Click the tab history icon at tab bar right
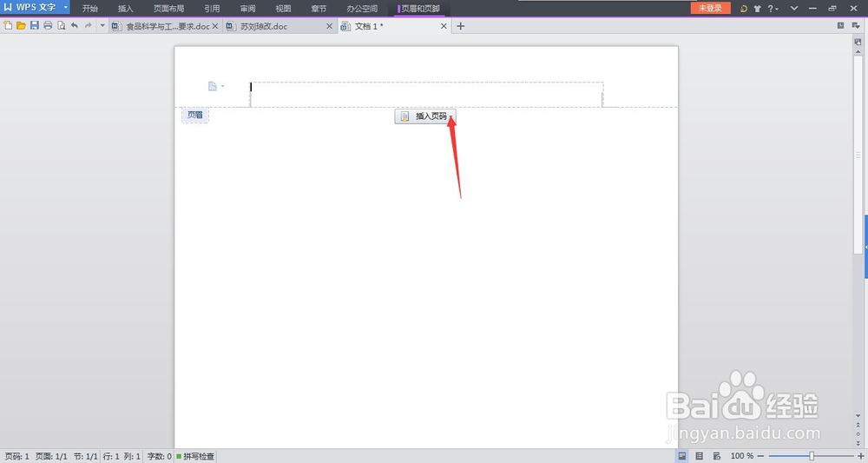This screenshot has height=463, width=868. pos(840,25)
